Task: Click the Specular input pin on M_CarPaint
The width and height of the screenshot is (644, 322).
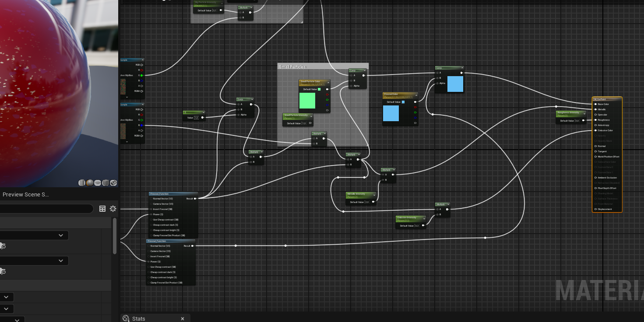Action: pos(596,115)
